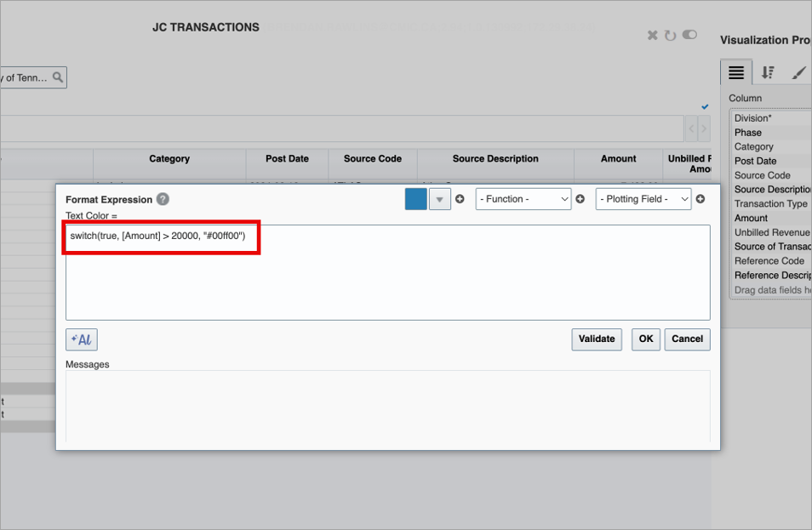Click the Validate button
812x530 pixels.
(597, 339)
